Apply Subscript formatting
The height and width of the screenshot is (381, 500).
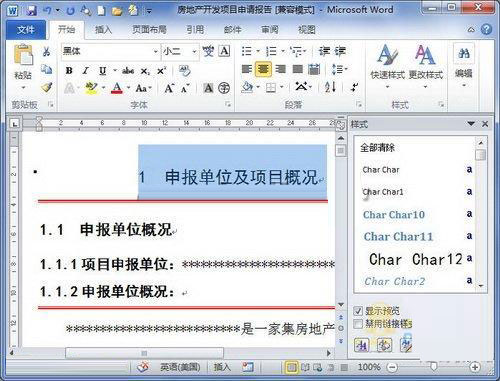(x=145, y=71)
